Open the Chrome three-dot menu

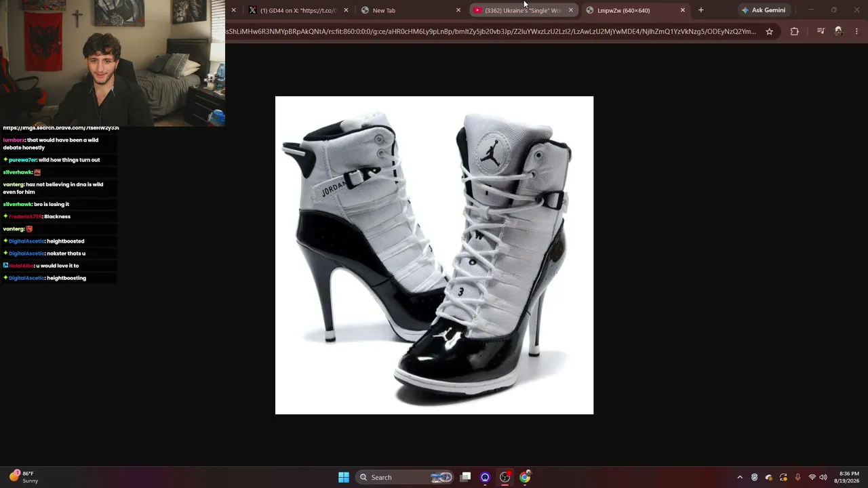click(x=856, y=31)
